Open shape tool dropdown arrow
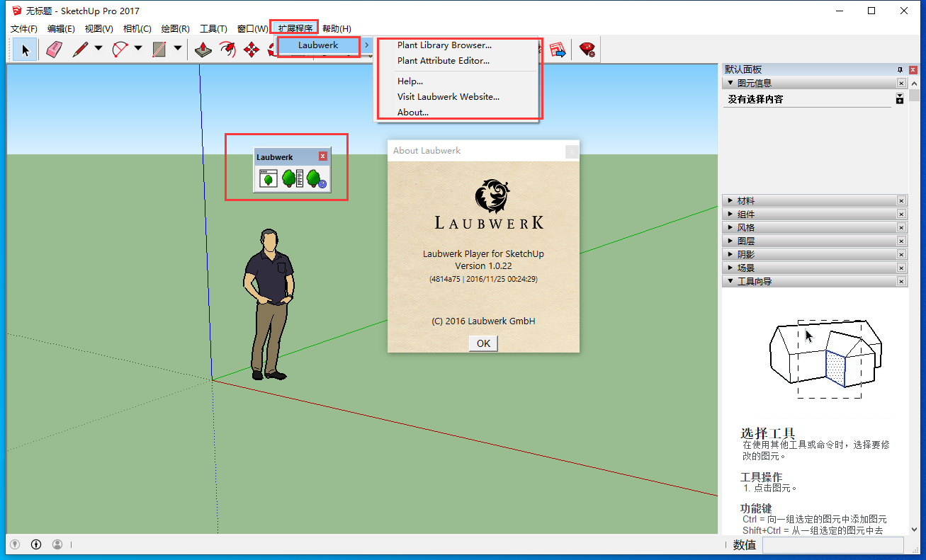926x560 pixels. click(x=178, y=50)
